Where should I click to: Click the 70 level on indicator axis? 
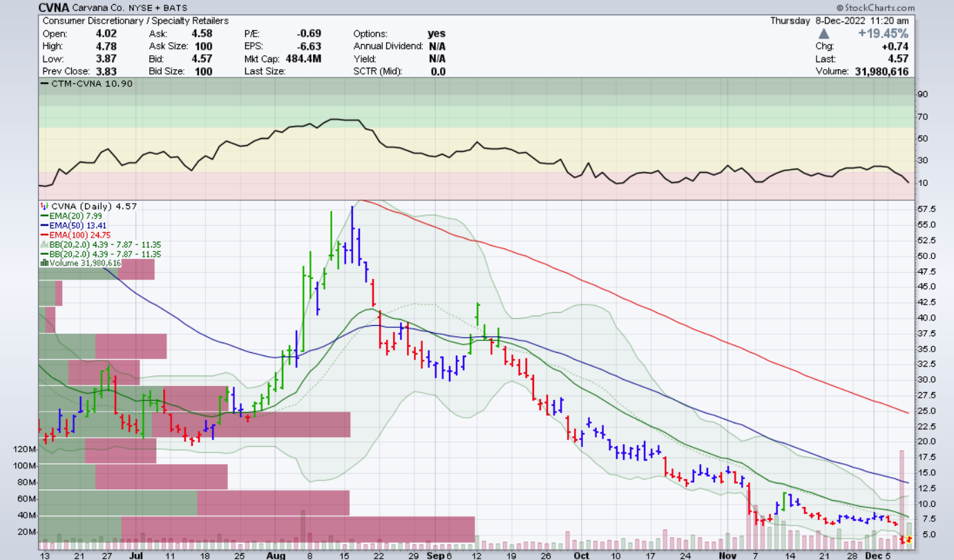coord(922,117)
